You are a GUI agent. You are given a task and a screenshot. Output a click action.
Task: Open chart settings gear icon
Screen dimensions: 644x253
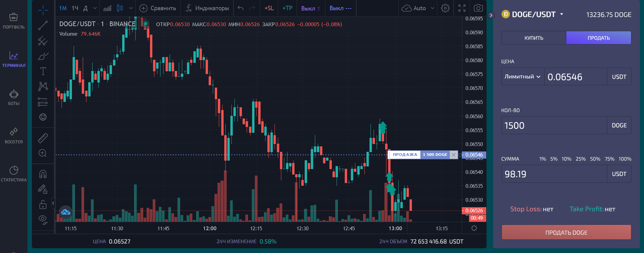point(446,8)
